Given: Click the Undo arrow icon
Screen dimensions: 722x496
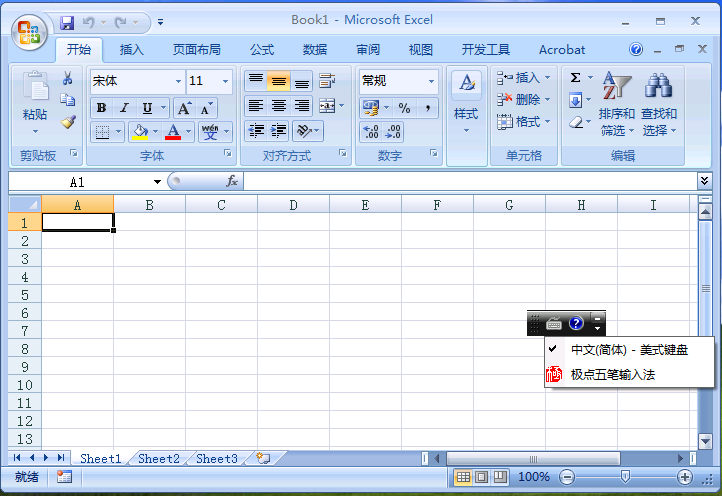Looking at the screenshot, I should click(x=88, y=22).
